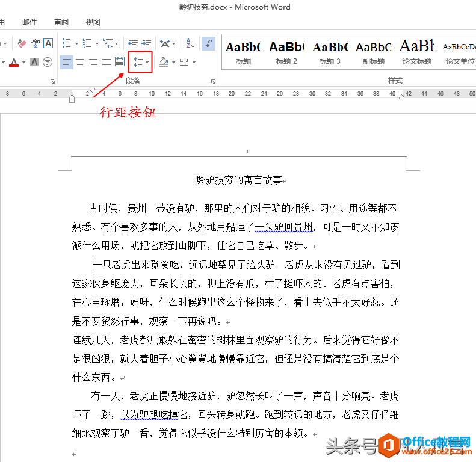Insert enclosed character (circled 字)
The image size is (476, 462).
coord(48,62)
